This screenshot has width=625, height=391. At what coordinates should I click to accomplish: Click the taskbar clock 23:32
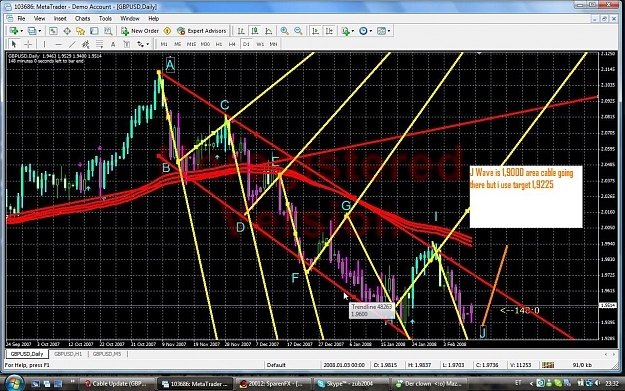[x=611, y=383]
